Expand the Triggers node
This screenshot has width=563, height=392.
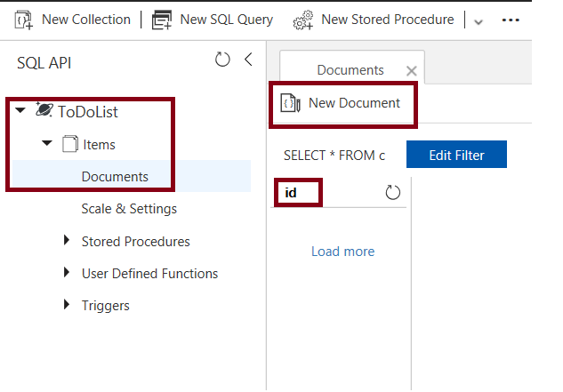(x=67, y=305)
